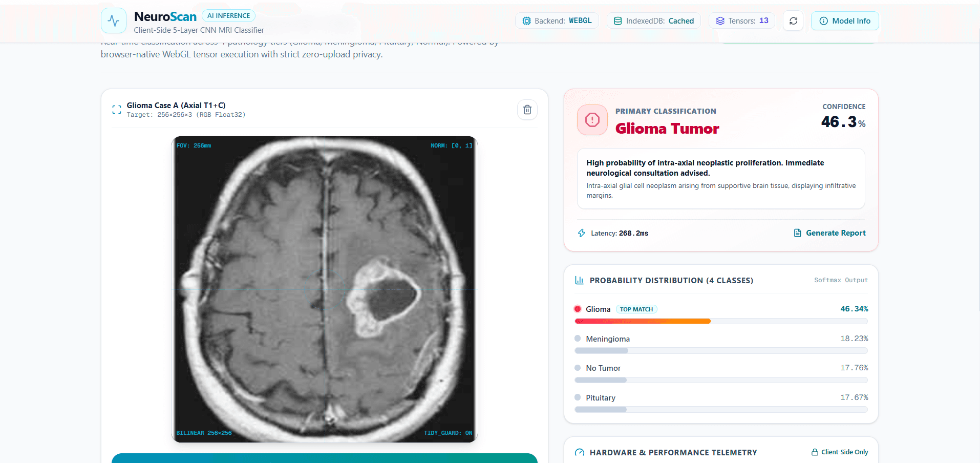Click the Pituitary probability bar
The height and width of the screenshot is (463, 980).
click(721, 410)
